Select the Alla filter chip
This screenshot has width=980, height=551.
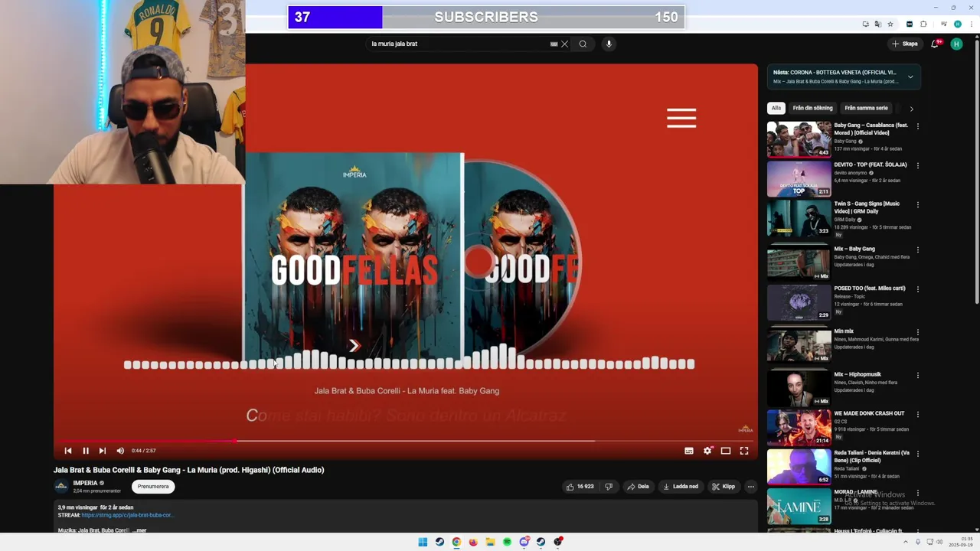(x=776, y=108)
